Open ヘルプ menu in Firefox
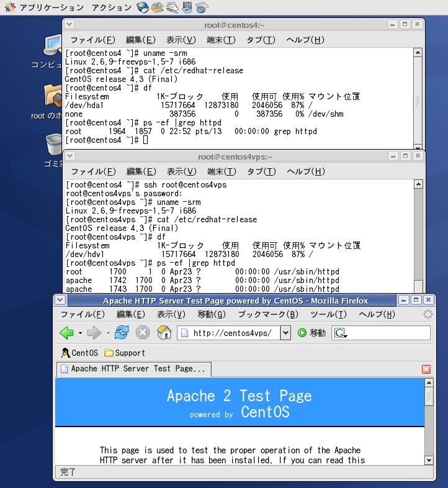Viewport: 448px width, 488px height. (377, 314)
